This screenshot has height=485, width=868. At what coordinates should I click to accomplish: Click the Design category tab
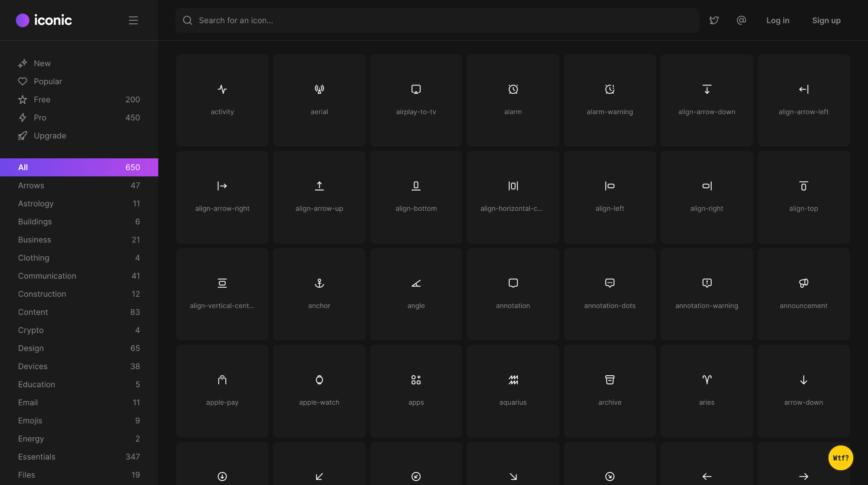coord(30,347)
